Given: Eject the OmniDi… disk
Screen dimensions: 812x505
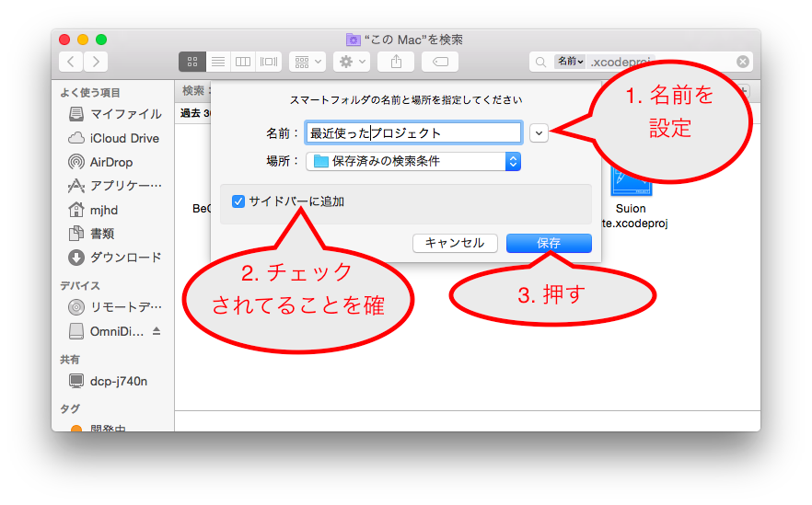Looking at the screenshot, I should click(x=157, y=331).
